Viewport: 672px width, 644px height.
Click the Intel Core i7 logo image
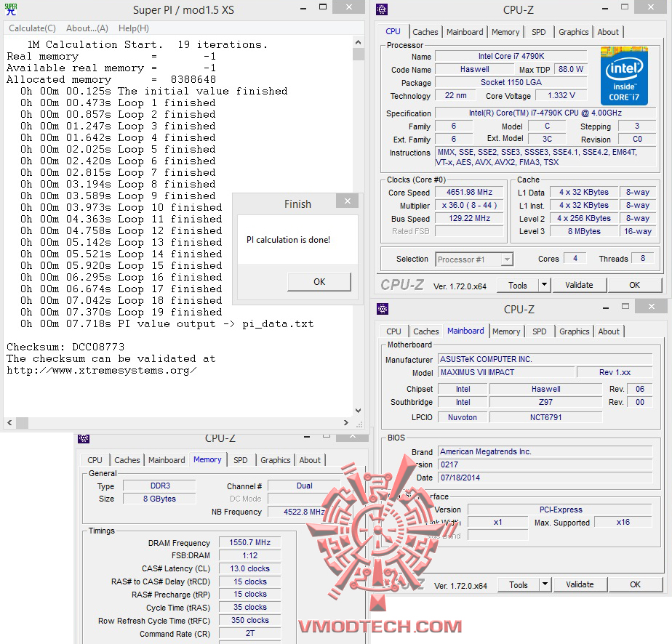[x=624, y=76]
